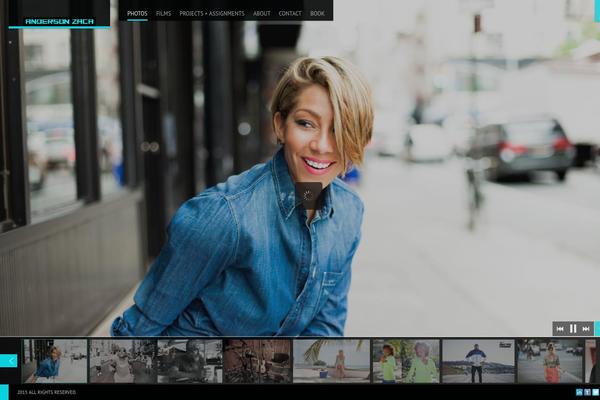Open Projects + Assignments page

tap(212, 13)
